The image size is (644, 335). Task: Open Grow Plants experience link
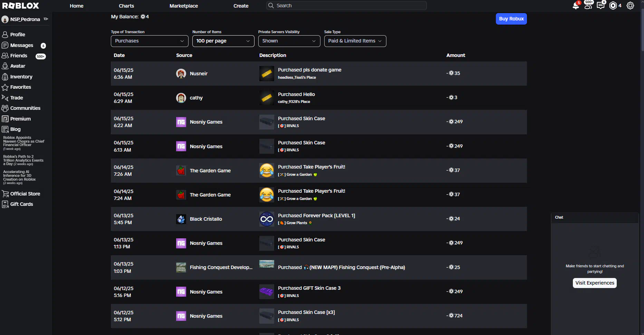pyautogui.click(x=295, y=223)
